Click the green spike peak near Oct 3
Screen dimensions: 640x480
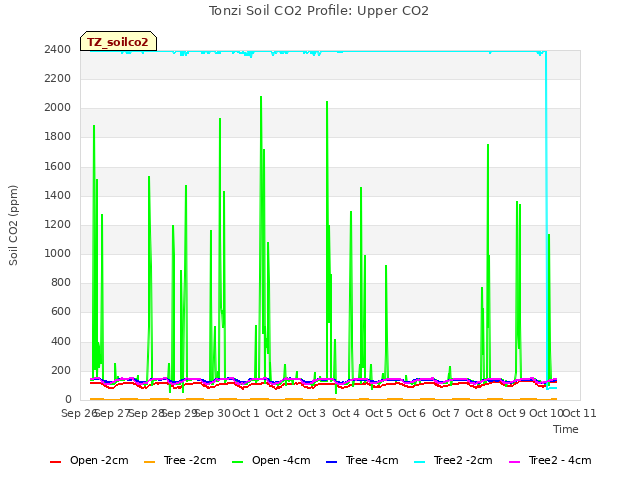[327, 102]
